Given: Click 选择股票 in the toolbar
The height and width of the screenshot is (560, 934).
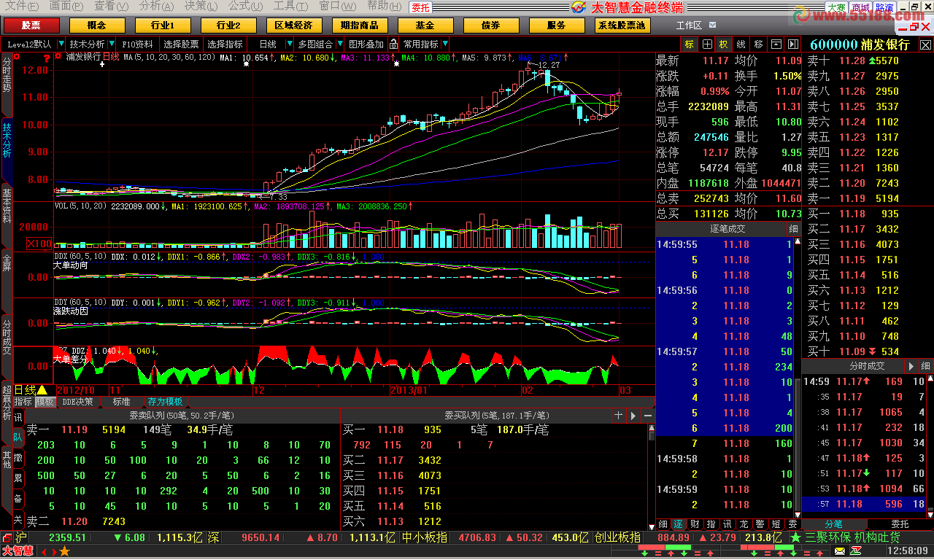Looking at the screenshot, I should coord(180,44).
